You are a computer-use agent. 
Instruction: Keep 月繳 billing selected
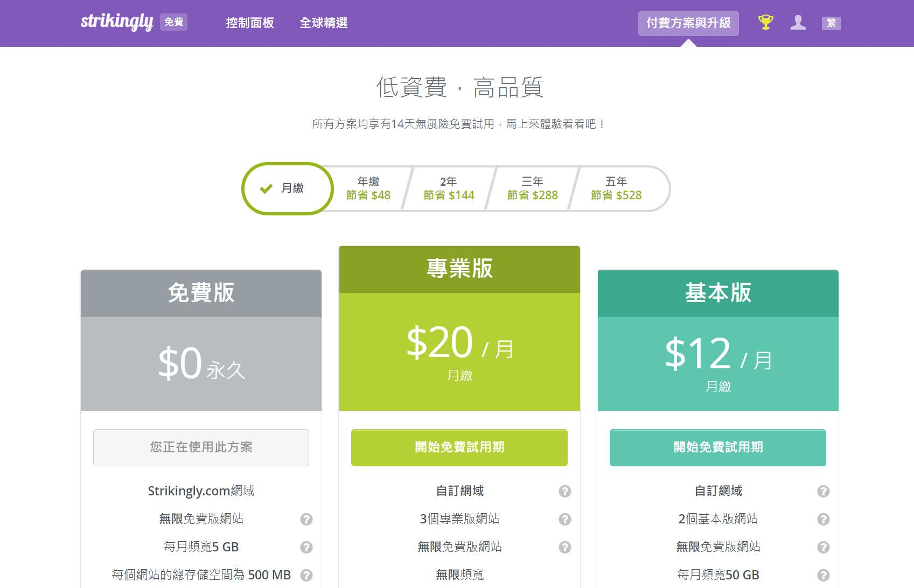click(287, 188)
